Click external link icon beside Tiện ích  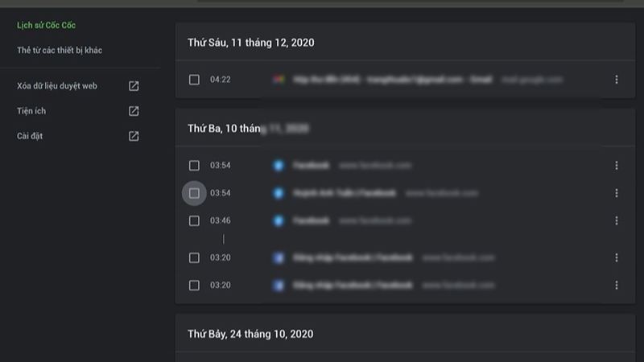(x=134, y=111)
